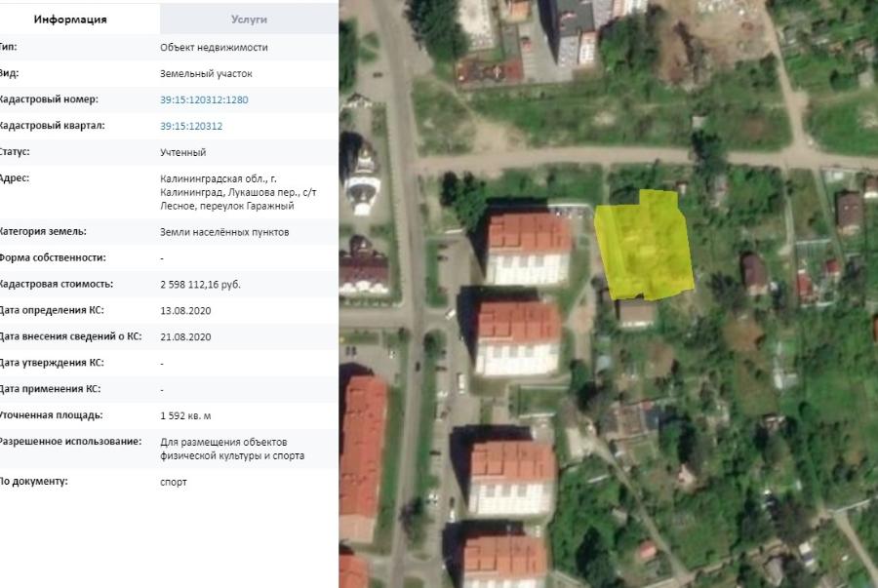Click the Кадастровая стоимость label
The image size is (878, 588).
(x=57, y=284)
